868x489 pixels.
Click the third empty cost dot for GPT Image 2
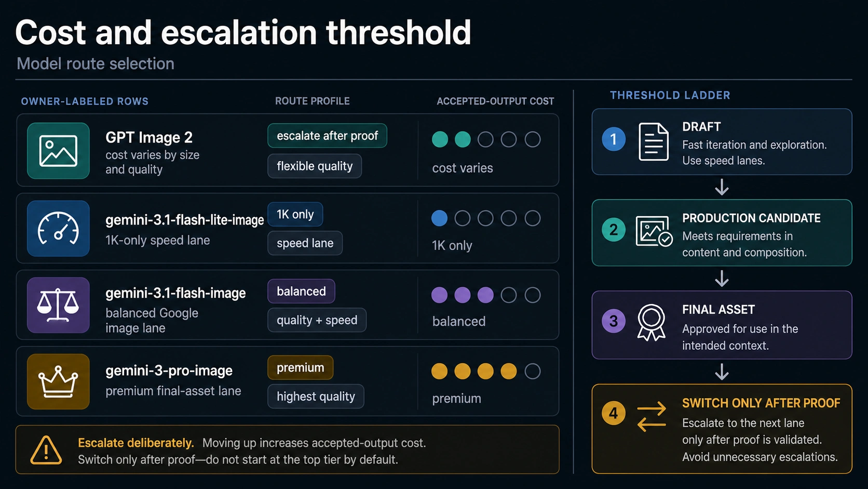coord(532,139)
